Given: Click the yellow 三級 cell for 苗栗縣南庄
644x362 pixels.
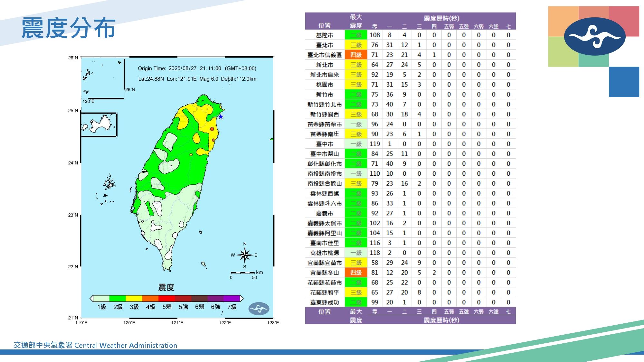Looking at the screenshot, I should pyautogui.click(x=356, y=134).
